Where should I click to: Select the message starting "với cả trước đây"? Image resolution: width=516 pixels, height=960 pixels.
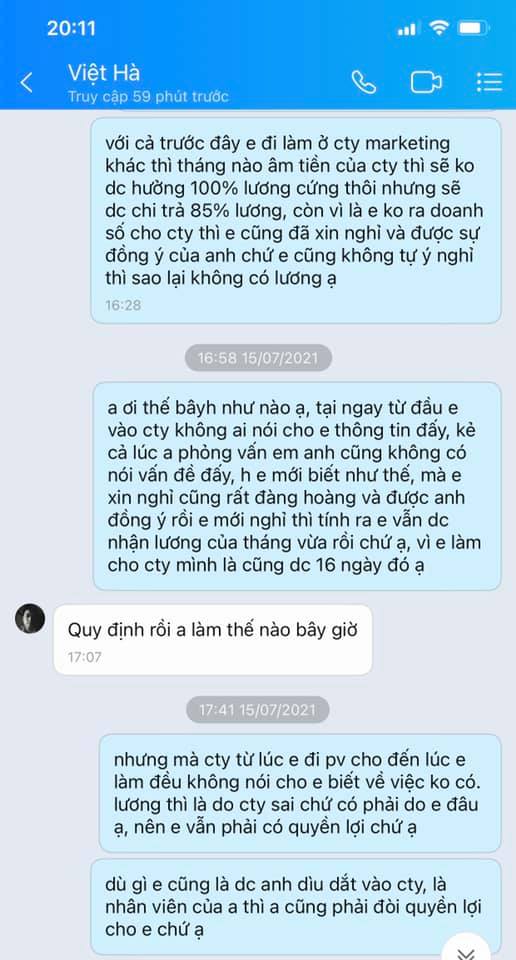[296, 220]
